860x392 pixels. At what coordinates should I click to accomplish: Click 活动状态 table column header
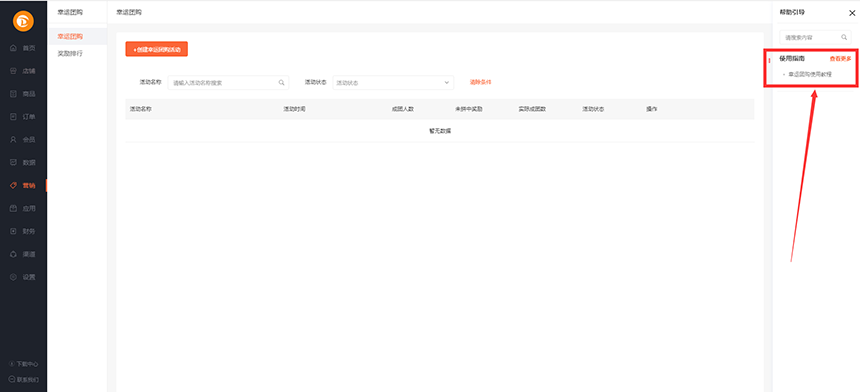click(x=593, y=109)
